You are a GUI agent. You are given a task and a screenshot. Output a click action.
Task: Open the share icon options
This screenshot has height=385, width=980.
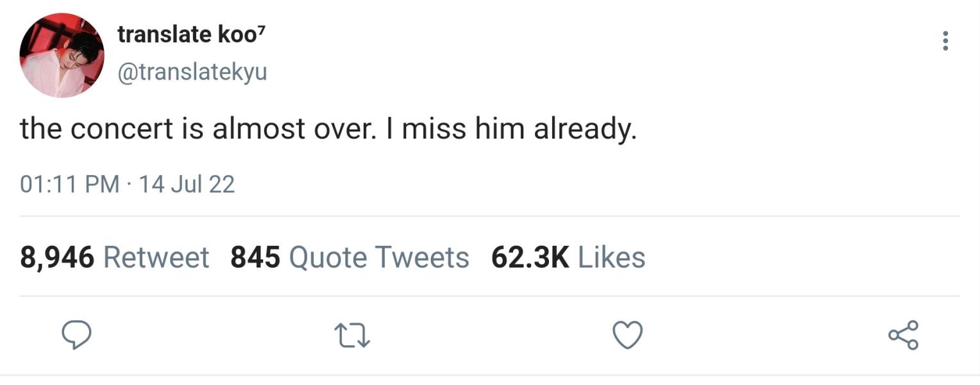point(903,335)
